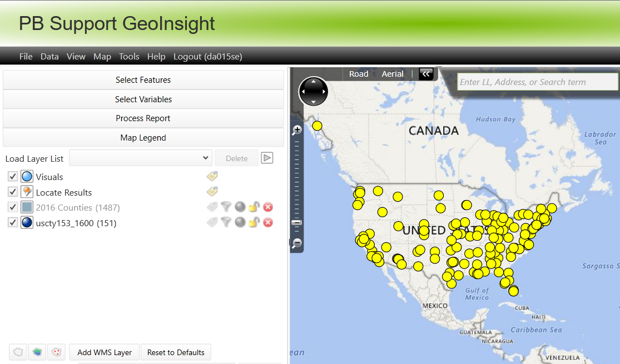
Task: Click the labels tag icon for Visuals layer
Action: tap(212, 176)
